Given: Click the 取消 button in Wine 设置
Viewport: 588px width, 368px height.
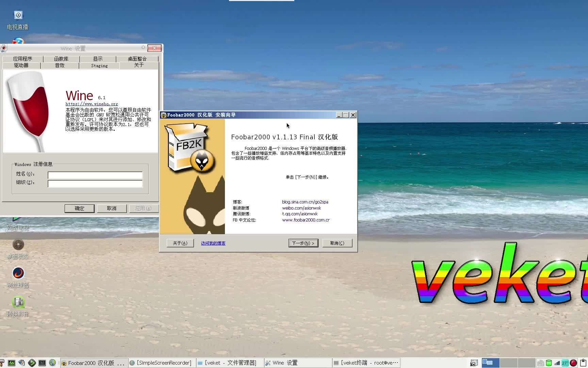Looking at the screenshot, I should (x=112, y=209).
